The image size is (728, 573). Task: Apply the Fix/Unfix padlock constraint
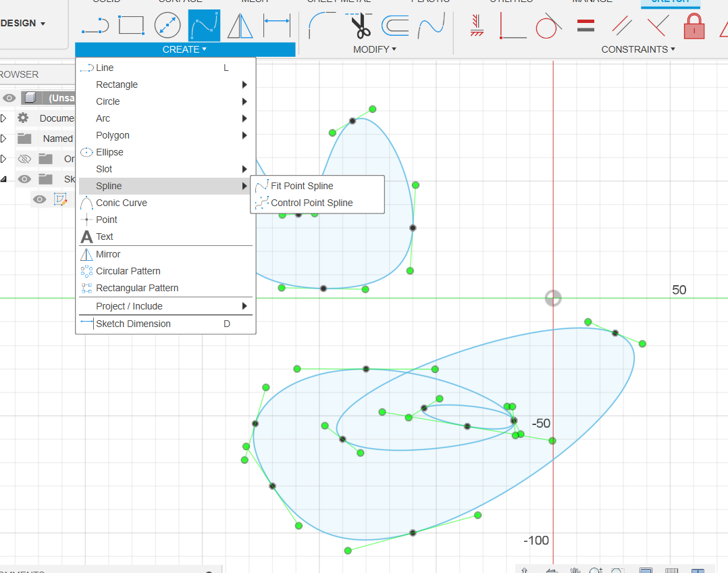[x=694, y=26]
